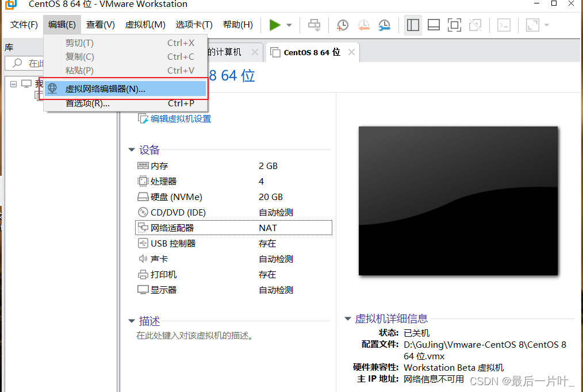Image resolution: width=583 pixels, height=392 pixels.
Task: Select the 显示器 device row
Action: [x=233, y=290]
